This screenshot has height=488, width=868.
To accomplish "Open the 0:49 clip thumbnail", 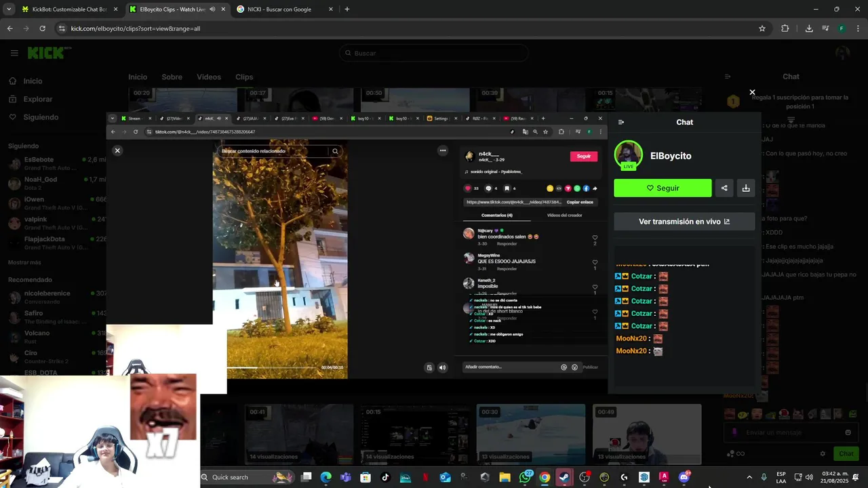I will (647, 434).
